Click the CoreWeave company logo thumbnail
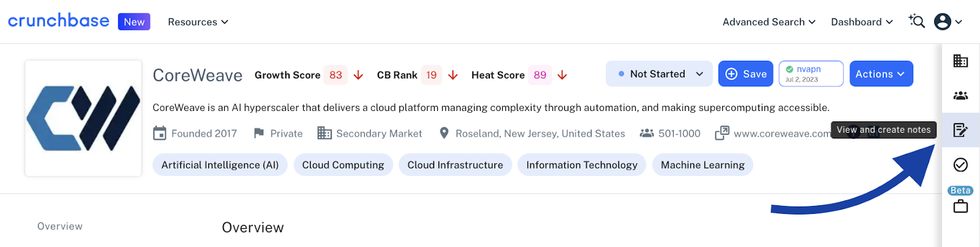This screenshot has width=980, height=247. (x=83, y=118)
